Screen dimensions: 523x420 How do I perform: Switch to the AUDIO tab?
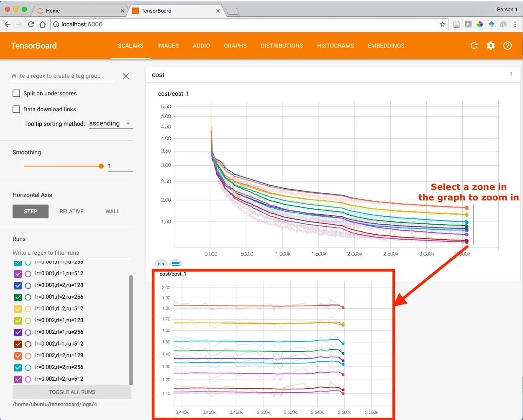(x=201, y=46)
